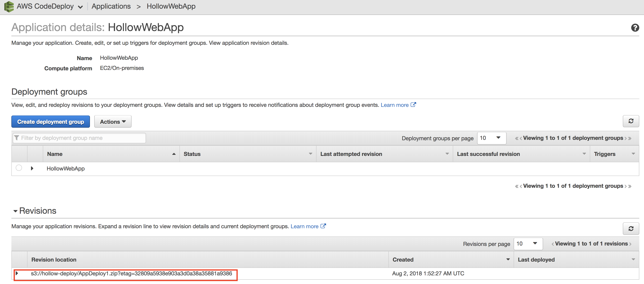Open the help question mark icon

(x=635, y=27)
